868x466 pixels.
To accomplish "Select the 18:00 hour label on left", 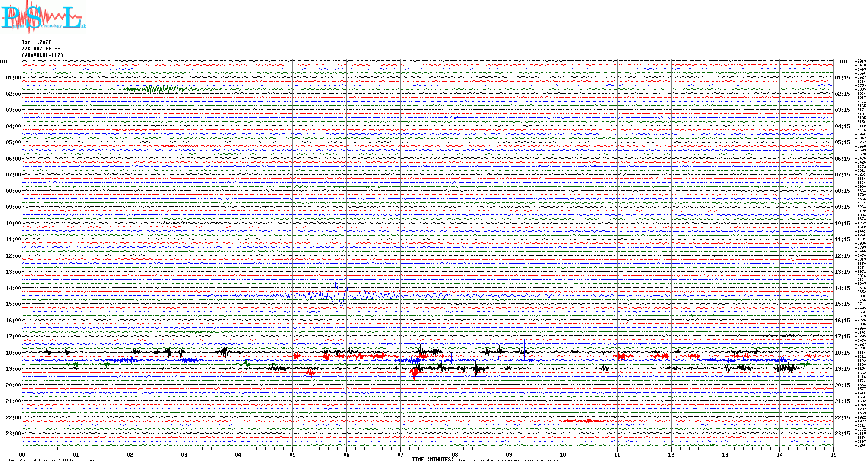I will click(x=13, y=353).
